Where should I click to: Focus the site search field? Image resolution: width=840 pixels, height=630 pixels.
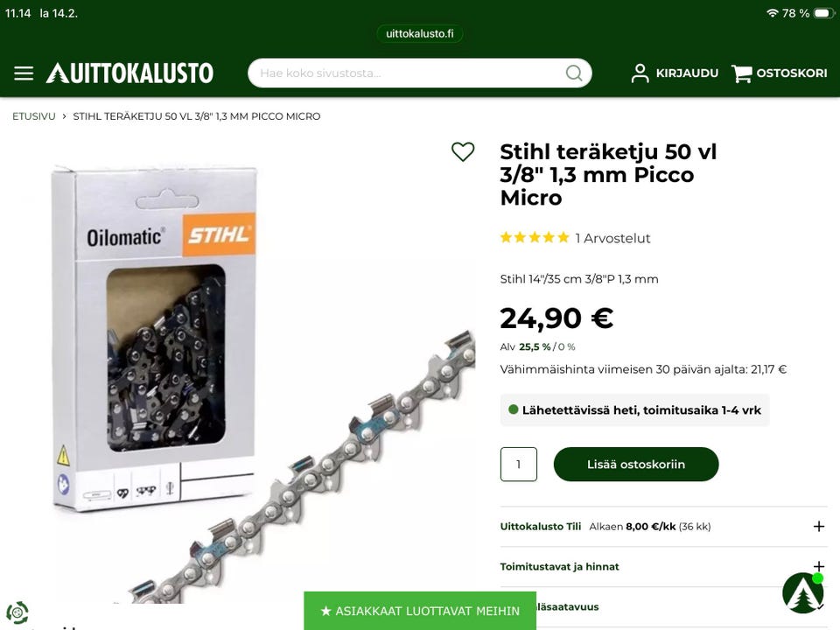pyautogui.click(x=419, y=73)
